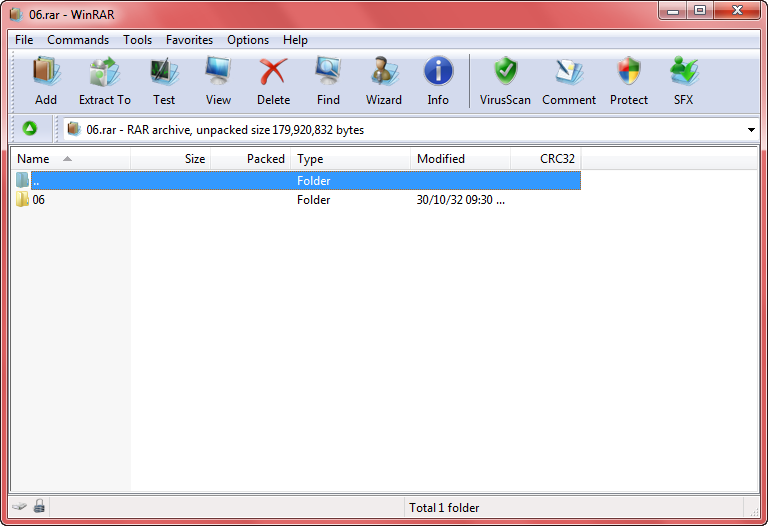Click the modified date 30/10/32 09:30
Image resolution: width=768 pixels, height=526 pixels.
coord(460,200)
